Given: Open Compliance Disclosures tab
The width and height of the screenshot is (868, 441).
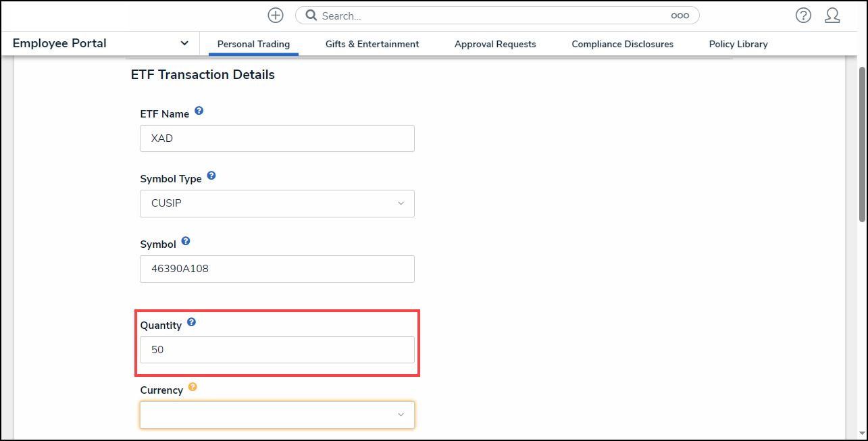Looking at the screenshot, I should click(x=622, y=44).
